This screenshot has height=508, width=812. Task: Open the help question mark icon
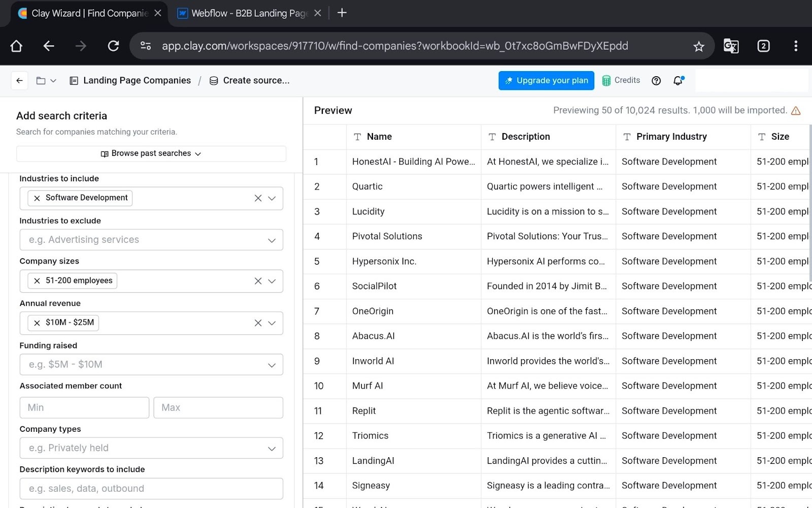pyautogui.click(x=656, y=80)
